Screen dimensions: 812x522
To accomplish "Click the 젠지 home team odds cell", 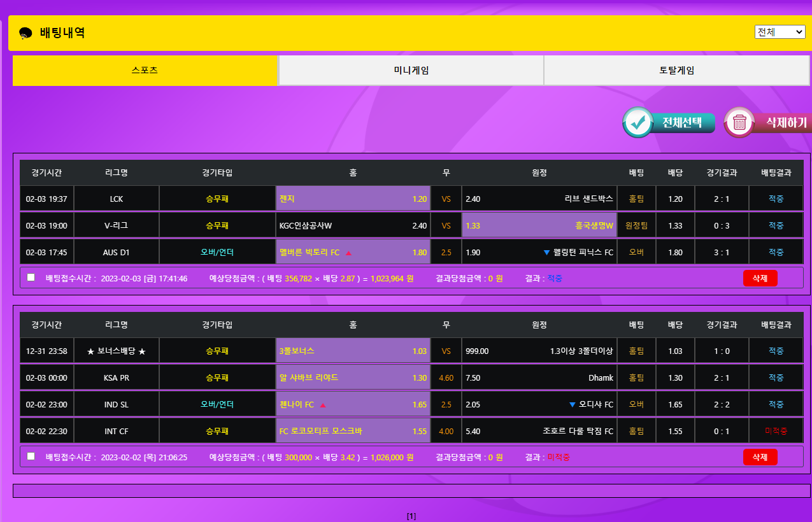I will 353,199.
